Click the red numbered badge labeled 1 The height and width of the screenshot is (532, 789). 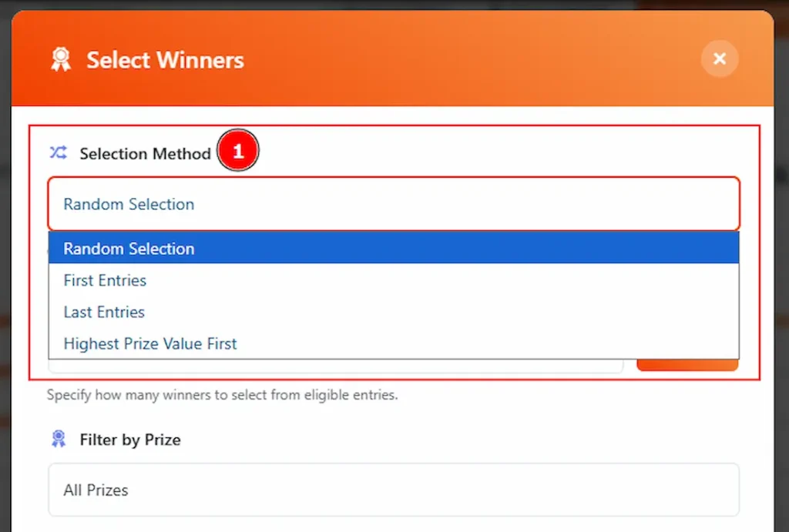238,151
